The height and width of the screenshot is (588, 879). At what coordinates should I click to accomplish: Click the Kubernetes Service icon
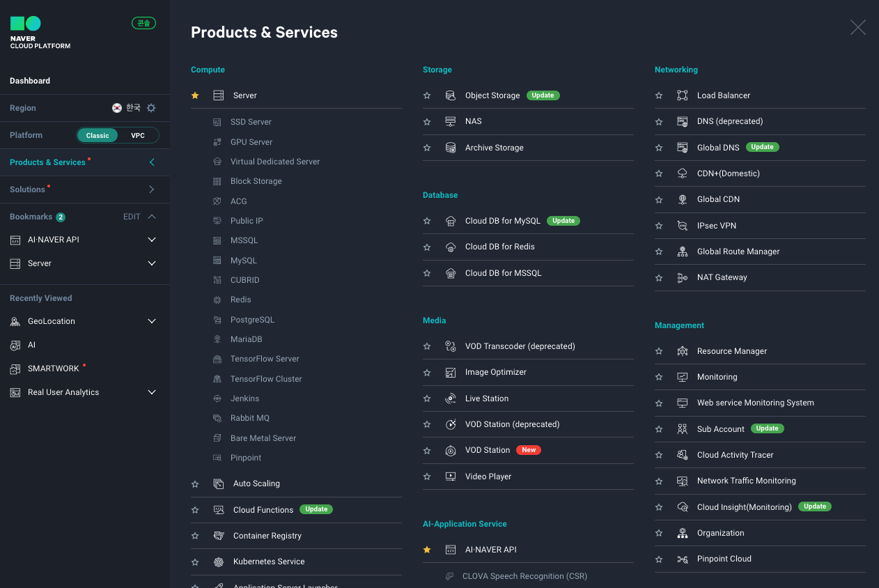pos(219,562)
